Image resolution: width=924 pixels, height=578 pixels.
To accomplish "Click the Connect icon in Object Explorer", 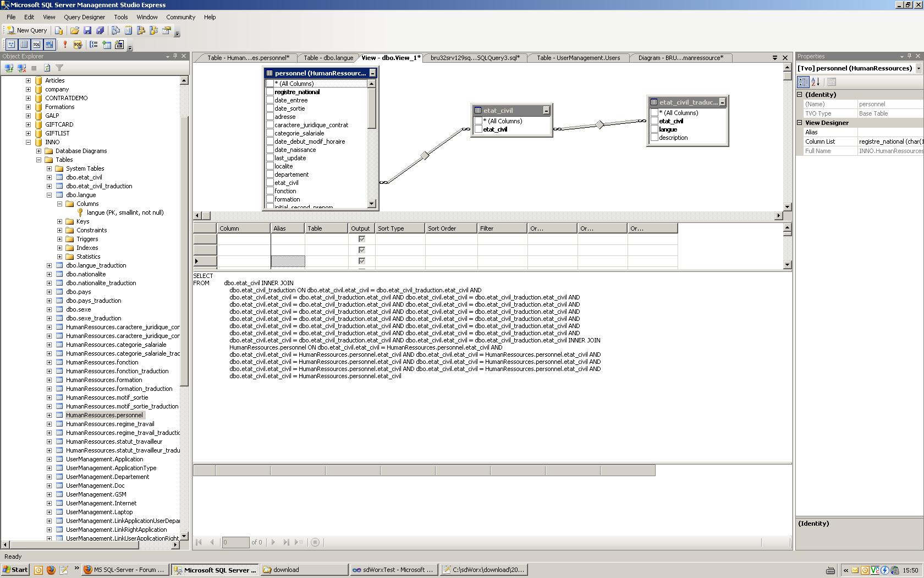I will click(x=9, y=68).
